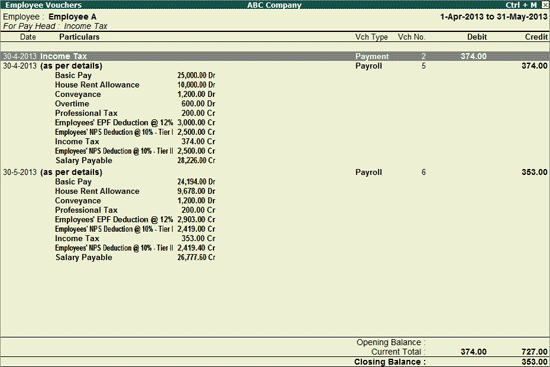Click the 374.00 debit payment amount
The image size is (550, 367).
tap(474, 56)
